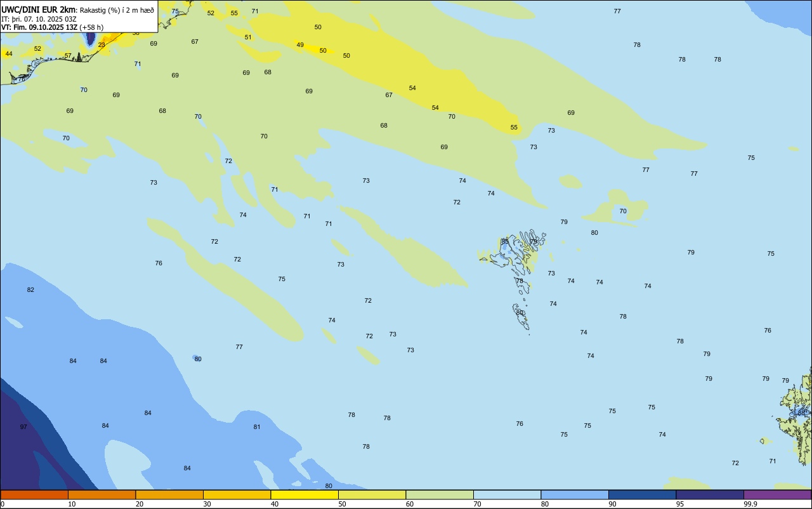Click the 0–10 dark orange legend swatch
The height and width of the screenshot is (509, 812).
pyautogui.click(x=34, y=494)
